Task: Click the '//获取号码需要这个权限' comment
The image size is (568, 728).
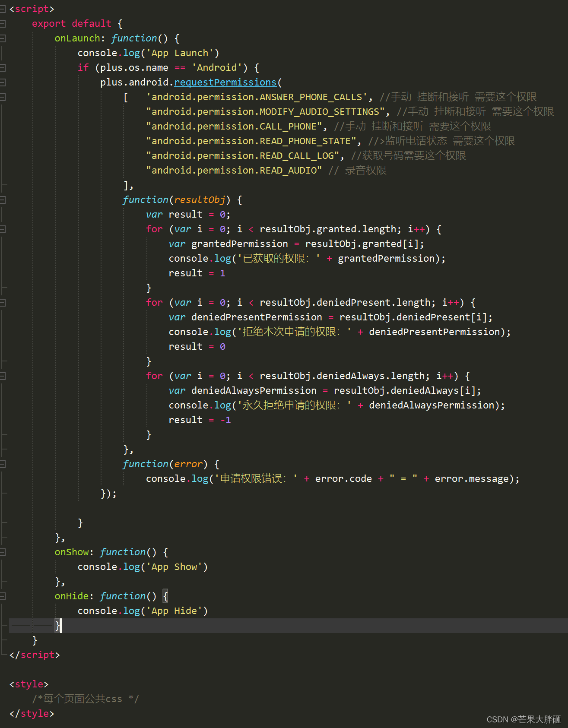Action: click(x=408, y=155)
